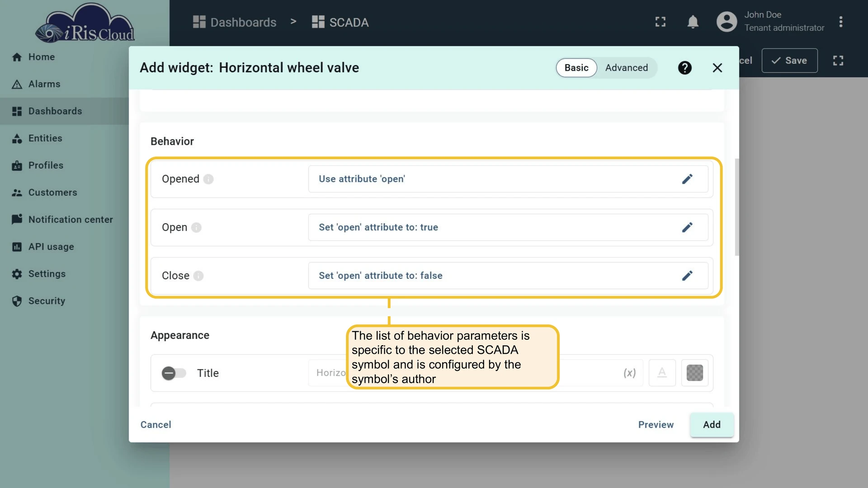Open the title font settings icon

coord(662,373)
